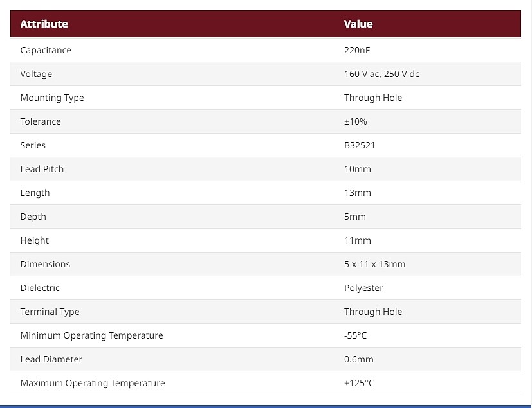The width and height of the screenshot is (532, 408).
Task: Select the '-55°C' temperature value
Action: [356, 335]
